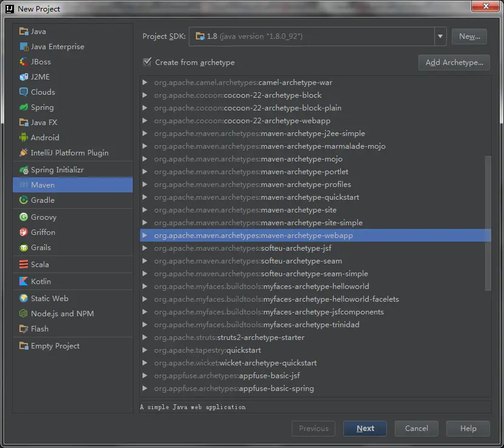Screen dimensions: 504x448
Task: Click the JBoss icon in sidebar
Action: click(24, 62)
